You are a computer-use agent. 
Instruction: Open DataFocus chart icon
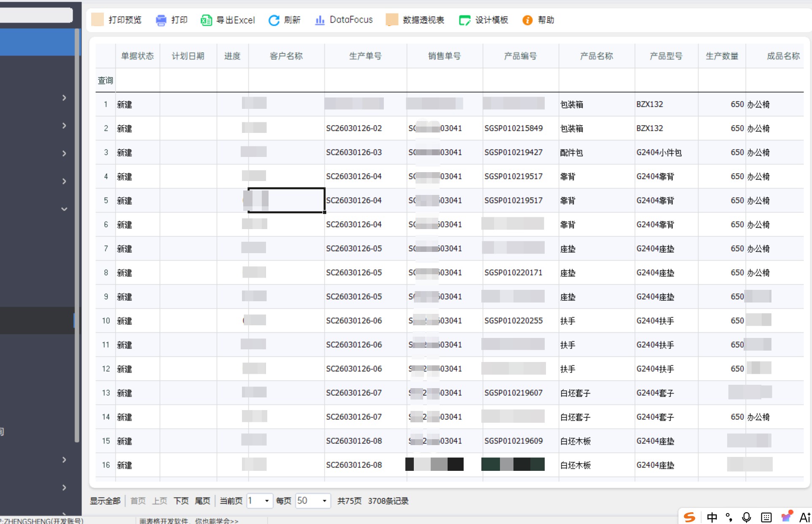tap(320, 20)
